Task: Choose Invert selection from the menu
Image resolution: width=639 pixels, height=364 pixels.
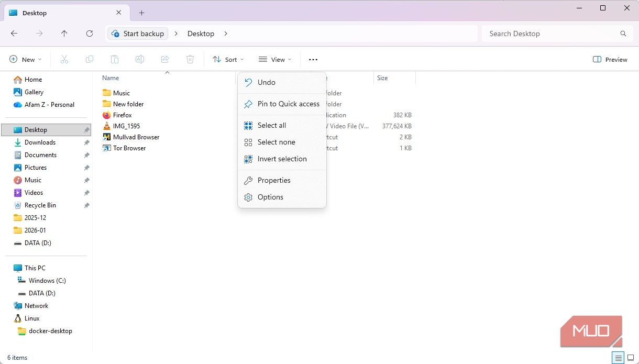Action: tap(282, 159)
